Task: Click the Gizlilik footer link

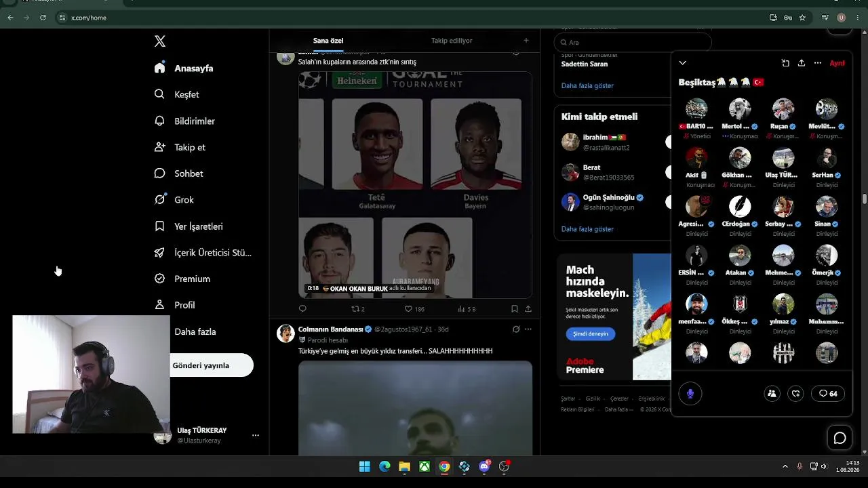Action: [x=593, y=399]
